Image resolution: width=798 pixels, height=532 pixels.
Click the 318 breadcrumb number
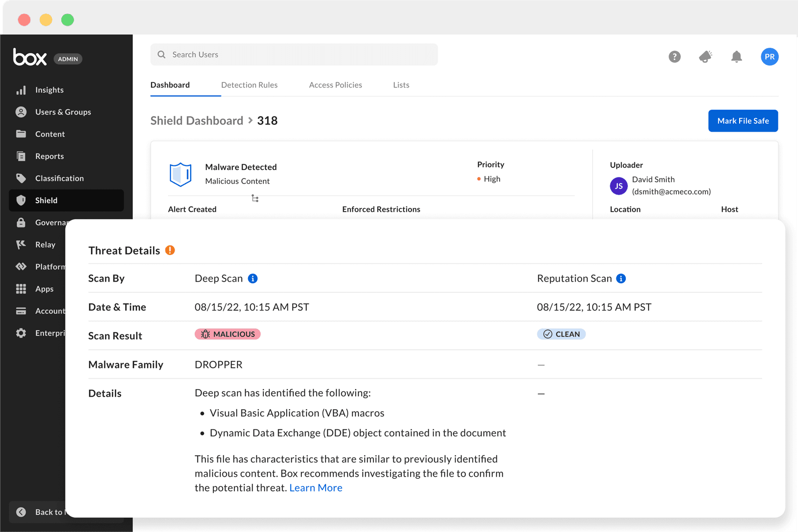click(267, 121)
